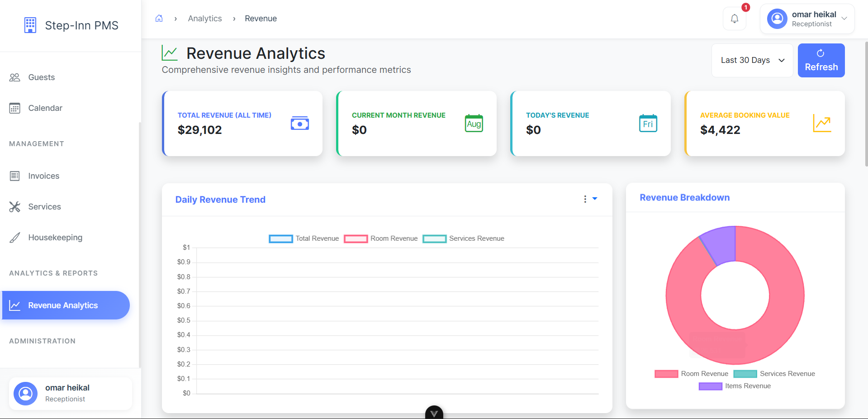Click the chart icon beside Revenue Analytics heading

tap(170, 53)
